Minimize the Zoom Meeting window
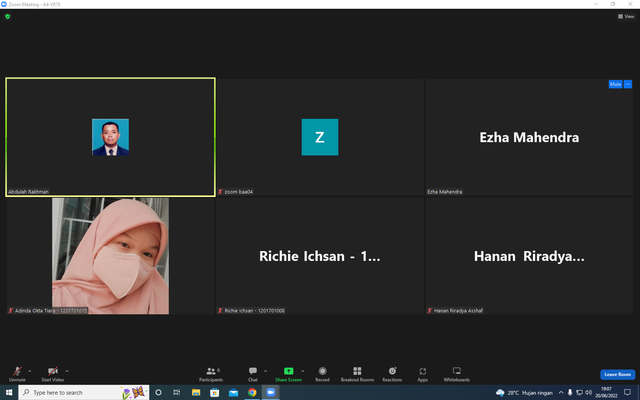 (x=596, y=4)
